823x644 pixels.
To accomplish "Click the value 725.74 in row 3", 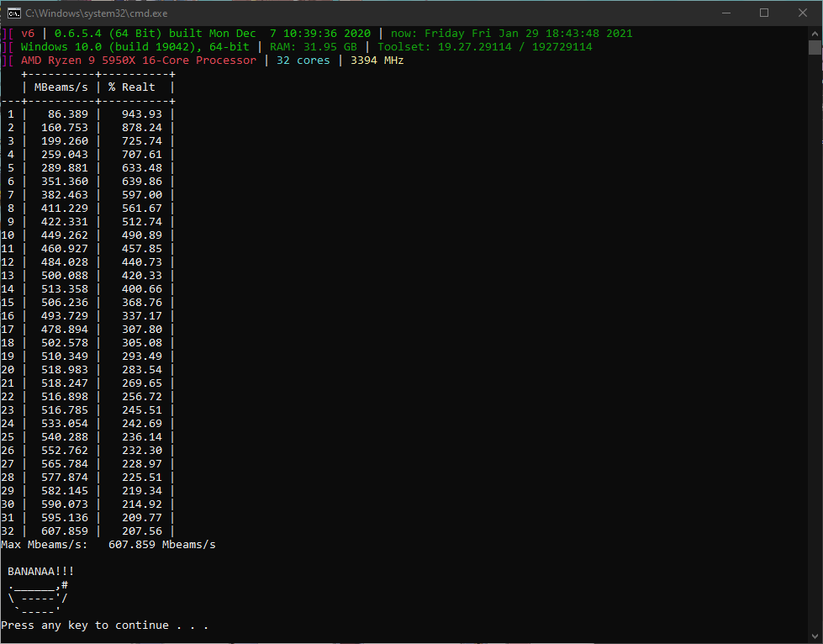I will [x=142, y=141].
